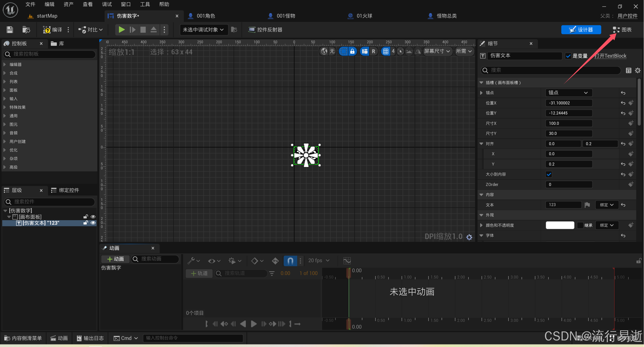Image resolution: width=644 pixels, height=347 pixels.
Task: Open the 窗口 menu
Action: (126, 4)
